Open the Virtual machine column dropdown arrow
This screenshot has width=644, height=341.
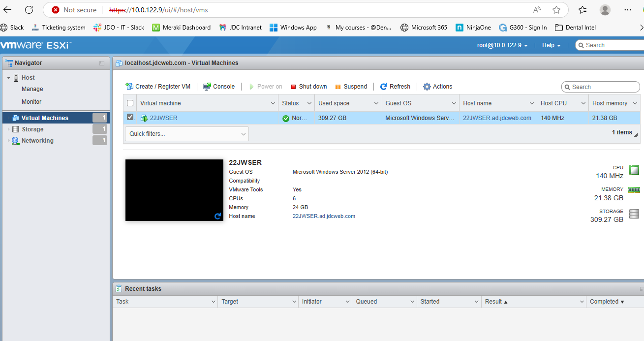pyautogui.click(x=274, y=103)
